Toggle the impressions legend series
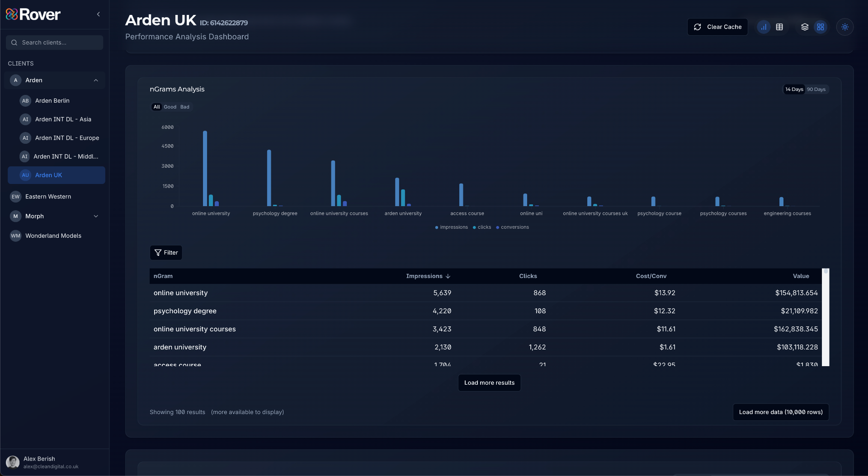 pos(451,227)
